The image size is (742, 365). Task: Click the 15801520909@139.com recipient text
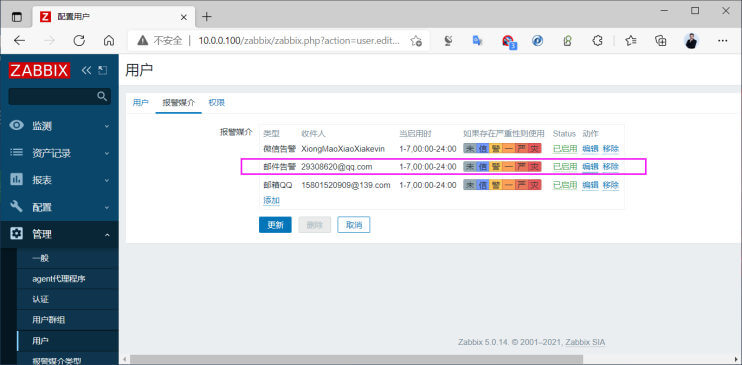pos(346,185)
